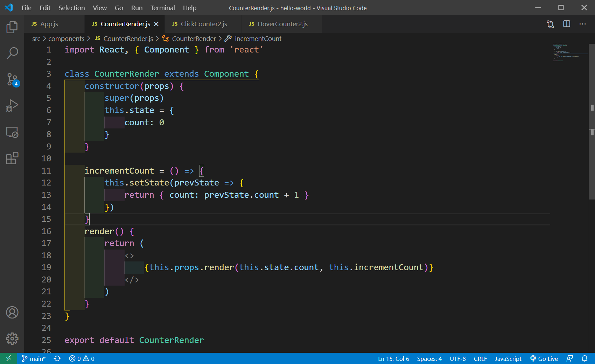Change language mode via JavaScript
Screen dimensions: 595x364
(508, 358)
